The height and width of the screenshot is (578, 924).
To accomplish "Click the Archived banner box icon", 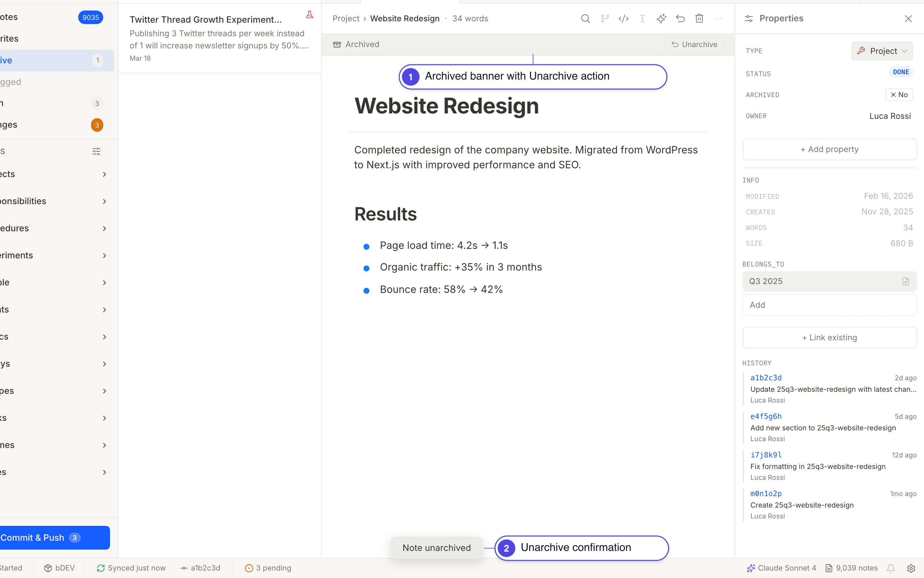I will 337,45.
